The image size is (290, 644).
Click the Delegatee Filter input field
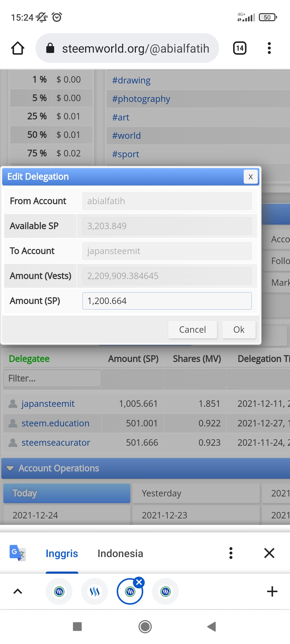[x=52, y=378]
